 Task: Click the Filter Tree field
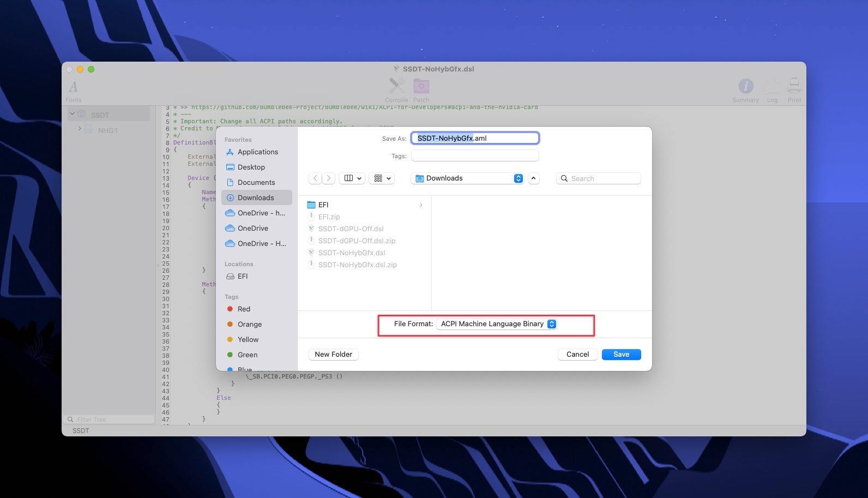109,419
